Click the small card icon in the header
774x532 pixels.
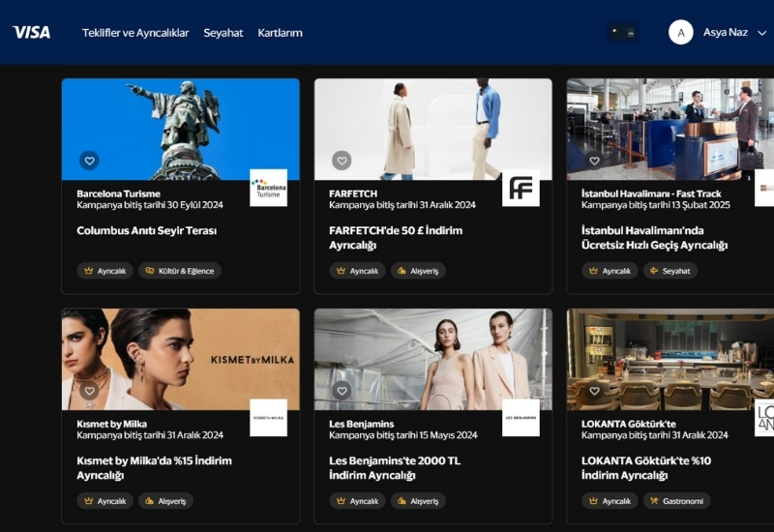(622, 33)
